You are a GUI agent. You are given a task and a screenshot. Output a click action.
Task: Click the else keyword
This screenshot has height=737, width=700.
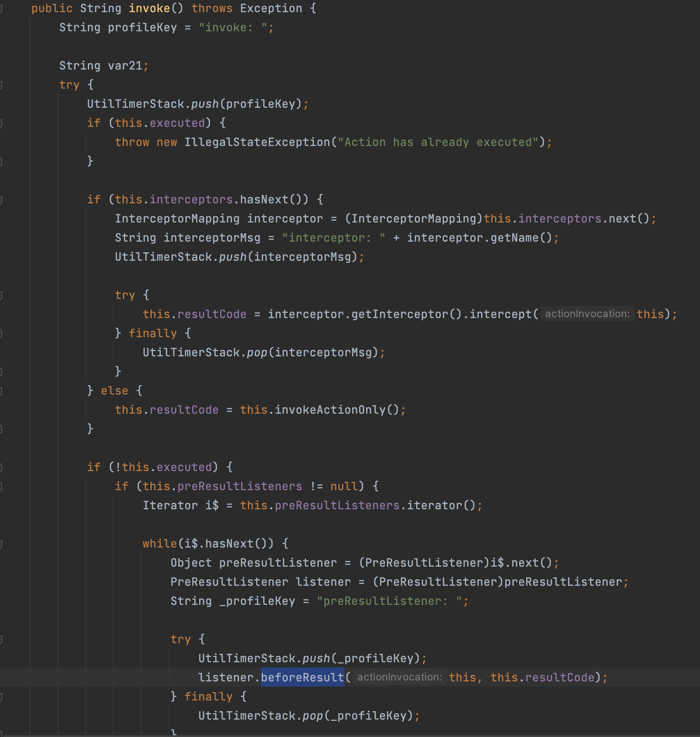[115, 391]
